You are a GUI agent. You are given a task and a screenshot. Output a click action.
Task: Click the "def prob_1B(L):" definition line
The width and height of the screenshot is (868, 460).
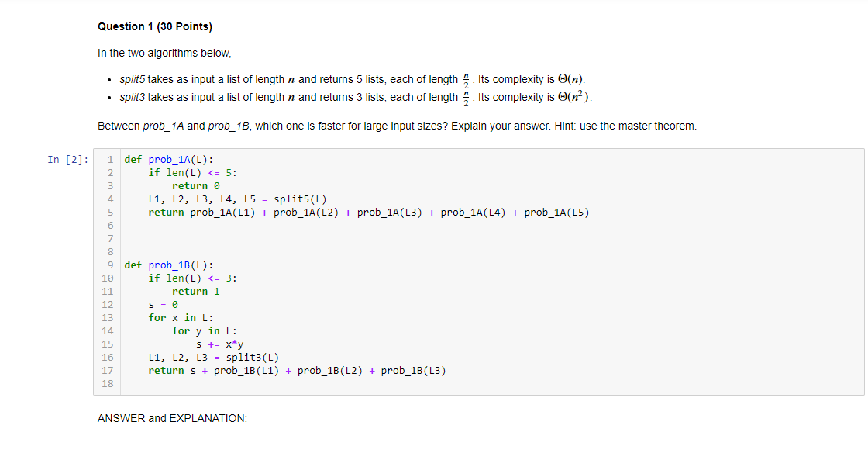(168, 265)
